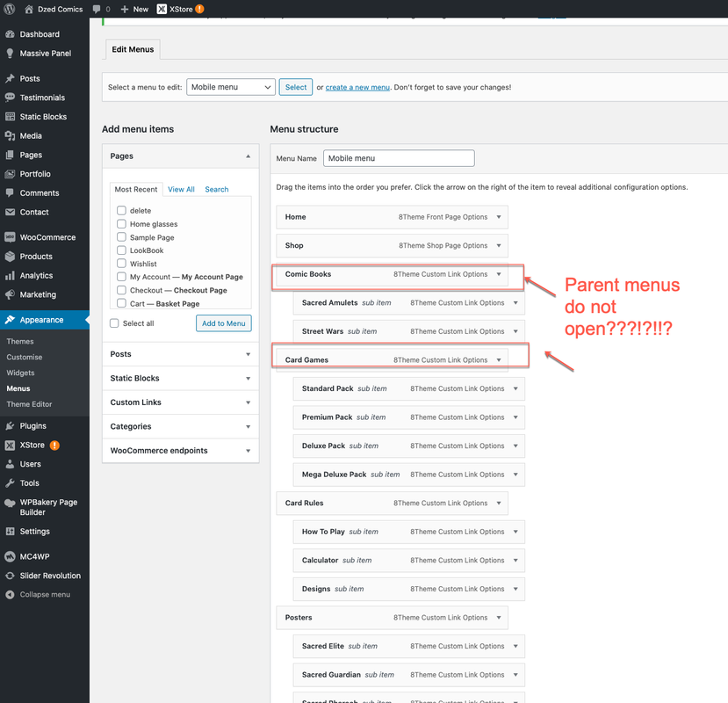The image size is (728, 703).
Task: Check the Sample Page checkbox
Action: coord(122,237)
